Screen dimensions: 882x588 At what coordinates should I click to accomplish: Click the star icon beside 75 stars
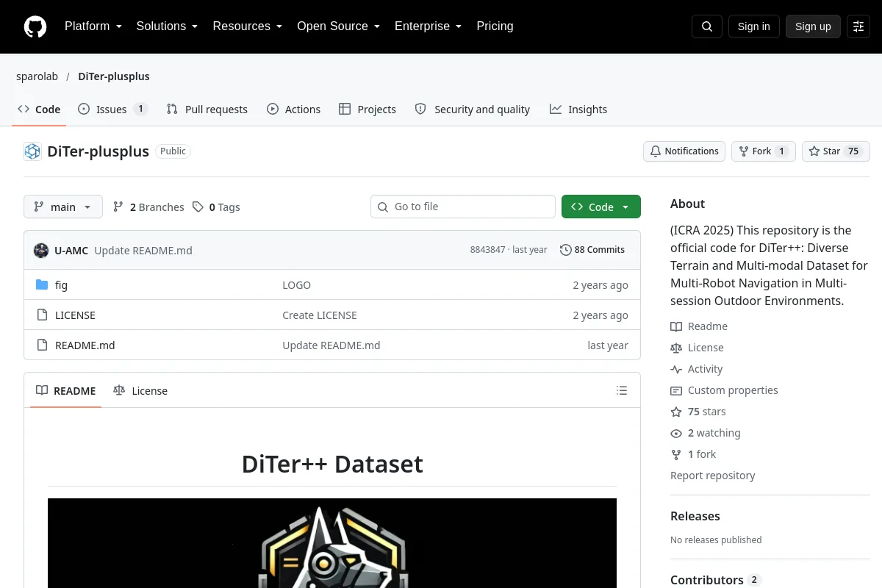(x=676, y=412)
